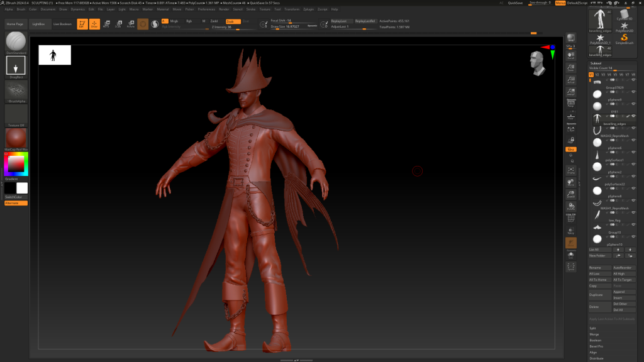Open the MatCap Red Wax material picker

point(16,139)
